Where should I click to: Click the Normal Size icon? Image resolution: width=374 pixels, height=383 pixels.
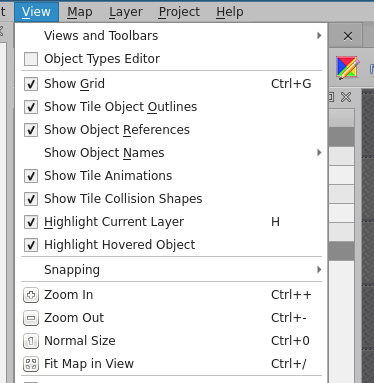[31, 341]
